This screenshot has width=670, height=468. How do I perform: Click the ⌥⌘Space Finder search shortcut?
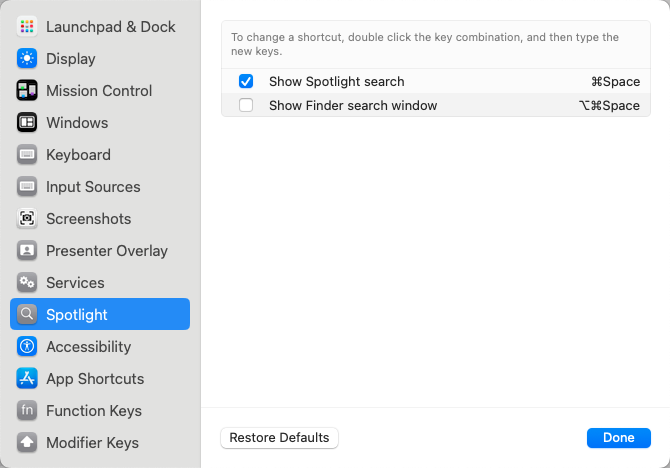point(608,105)
